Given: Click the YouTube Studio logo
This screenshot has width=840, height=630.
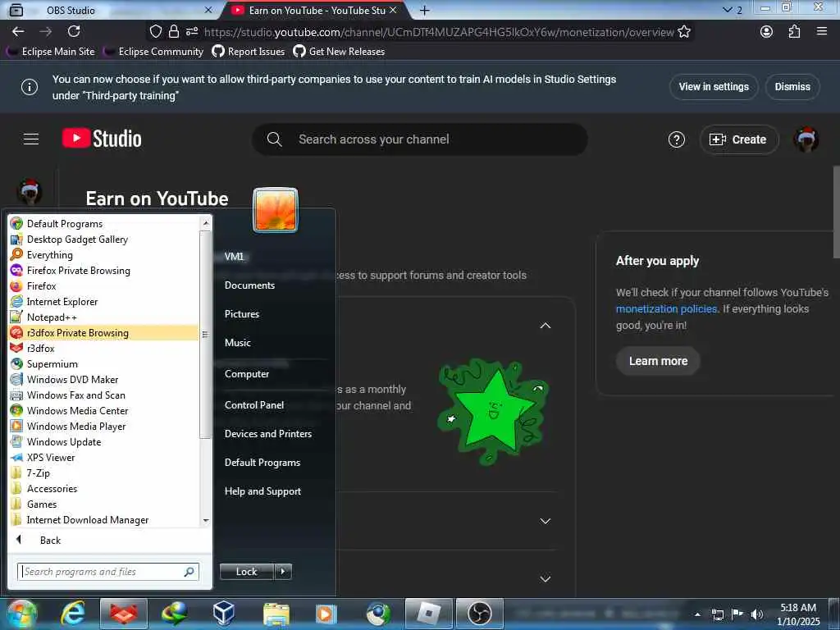Looking at the screenshot, I should pyautogui.click(x=102, y=139).
